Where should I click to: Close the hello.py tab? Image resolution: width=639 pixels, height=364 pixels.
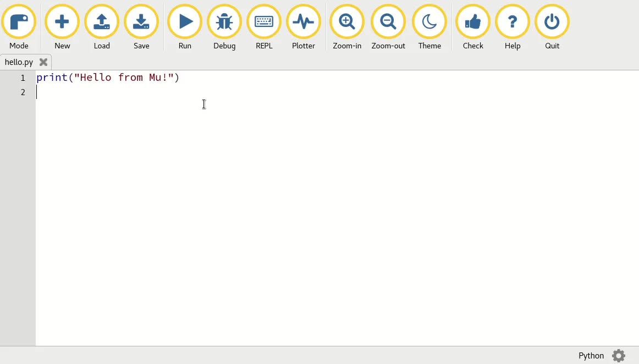coord(43,62)
